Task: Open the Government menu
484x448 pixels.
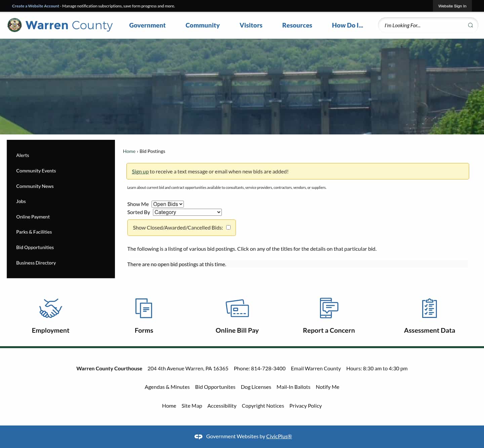Action: tap(147, 25)
